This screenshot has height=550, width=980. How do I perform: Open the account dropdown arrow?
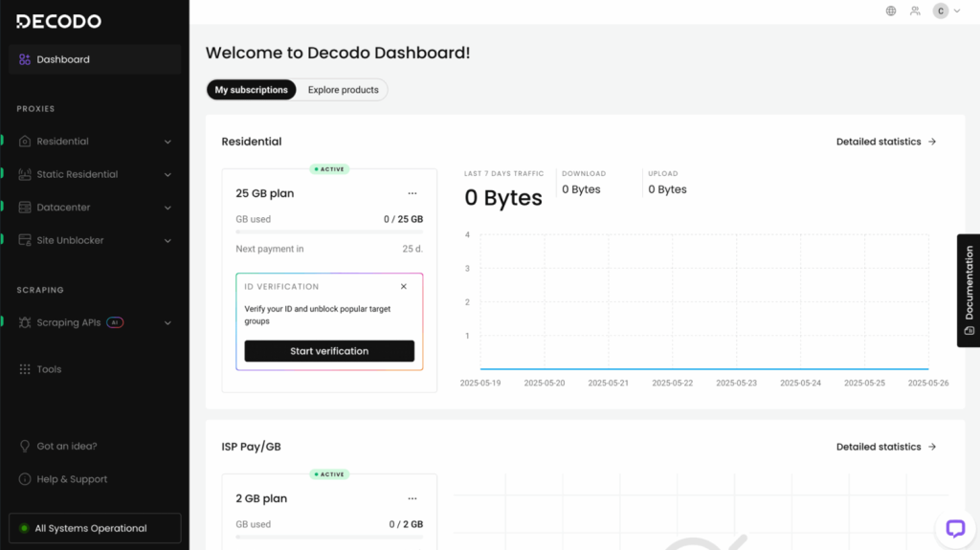point(957,11)
